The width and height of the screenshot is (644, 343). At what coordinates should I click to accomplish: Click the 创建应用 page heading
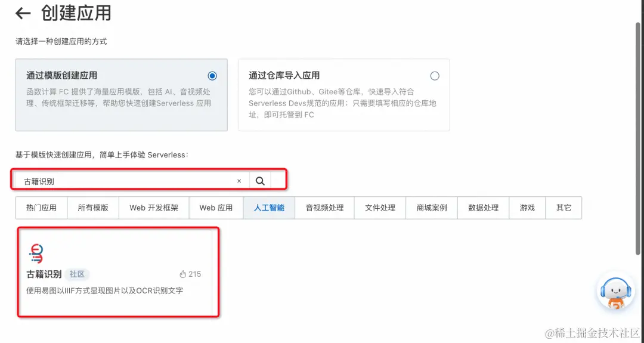coord(76,13)
